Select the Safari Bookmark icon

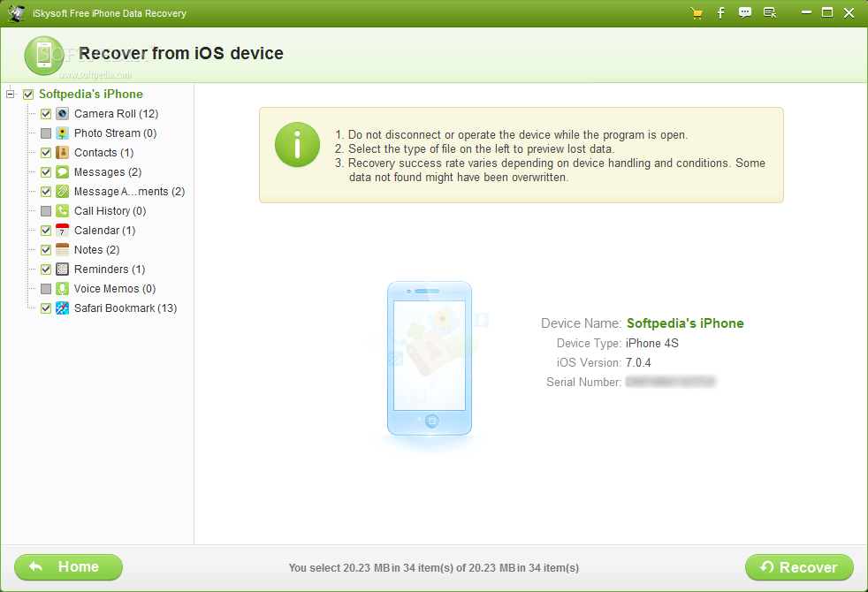click(62, 307)
